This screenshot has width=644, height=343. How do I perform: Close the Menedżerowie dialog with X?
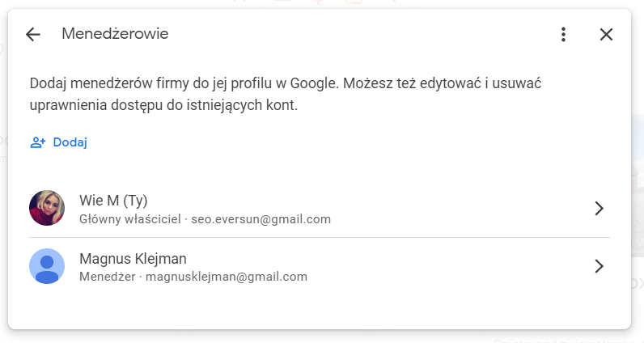606,35
